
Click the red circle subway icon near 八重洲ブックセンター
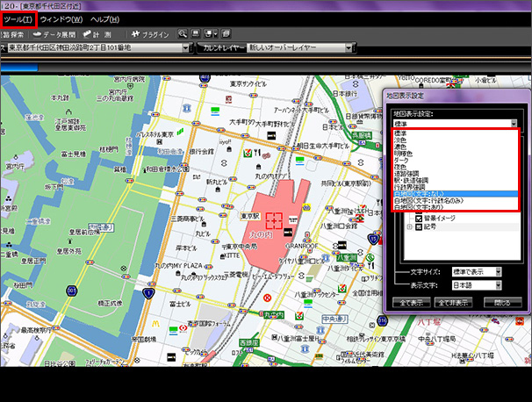(268, 298)
